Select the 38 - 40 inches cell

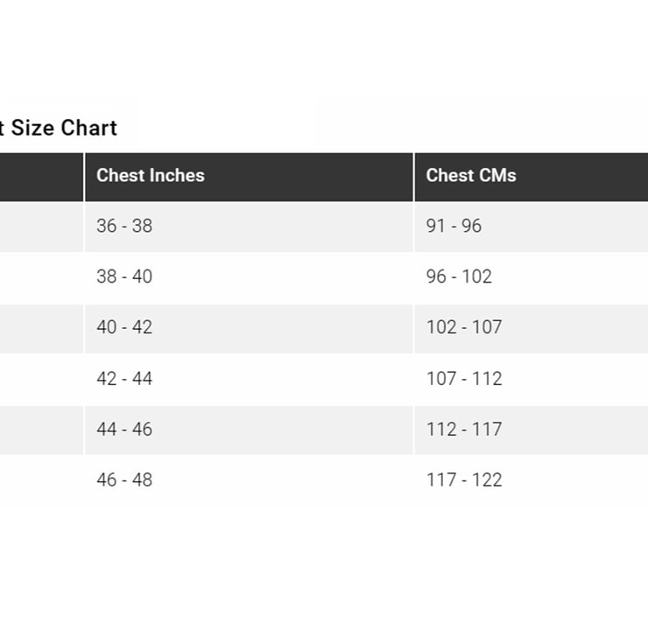point(124,276)
